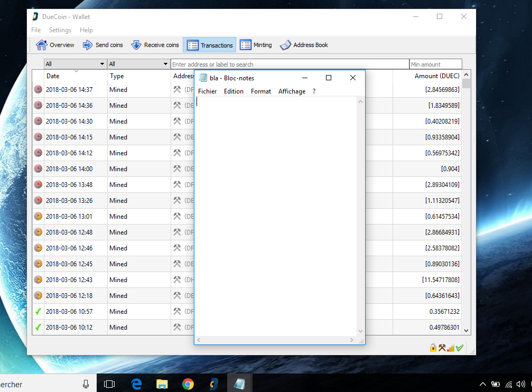The height and width of the screenshot is (392, 532).
Task: Select amount [2.86684931]
Action: 442,232
